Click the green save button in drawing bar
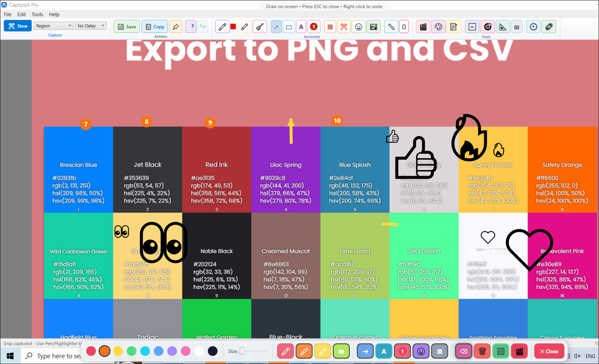Viewport: 599px width, 364px height. click(x=500, y=351)
